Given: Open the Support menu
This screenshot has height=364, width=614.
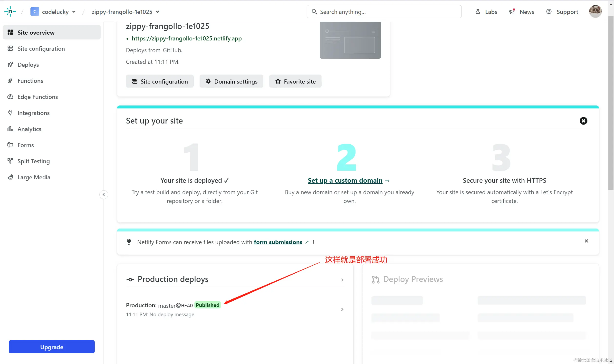Looking at the screenshot, I should 562,11.
